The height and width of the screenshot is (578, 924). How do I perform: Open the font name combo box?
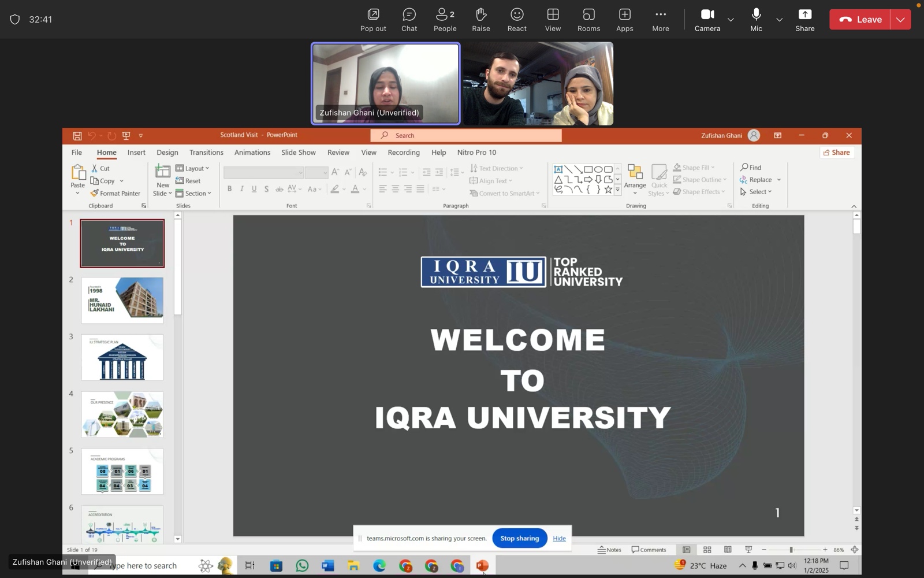[263, 173]
